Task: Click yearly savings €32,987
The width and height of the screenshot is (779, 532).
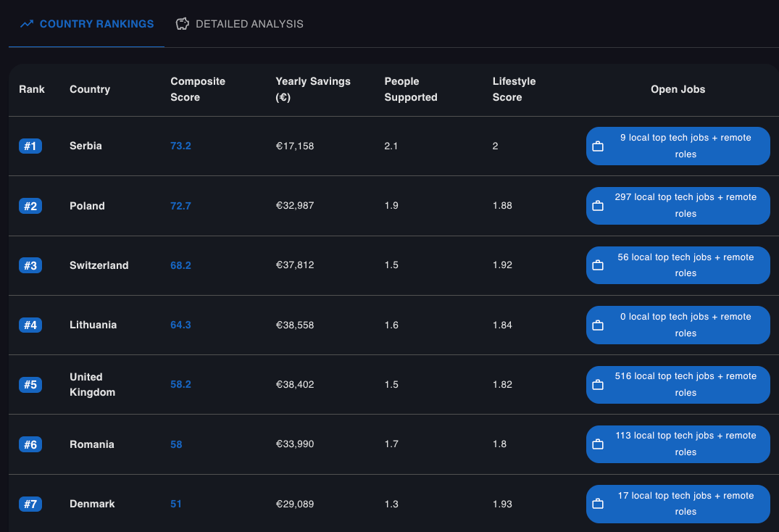Action: pos(295,206)
